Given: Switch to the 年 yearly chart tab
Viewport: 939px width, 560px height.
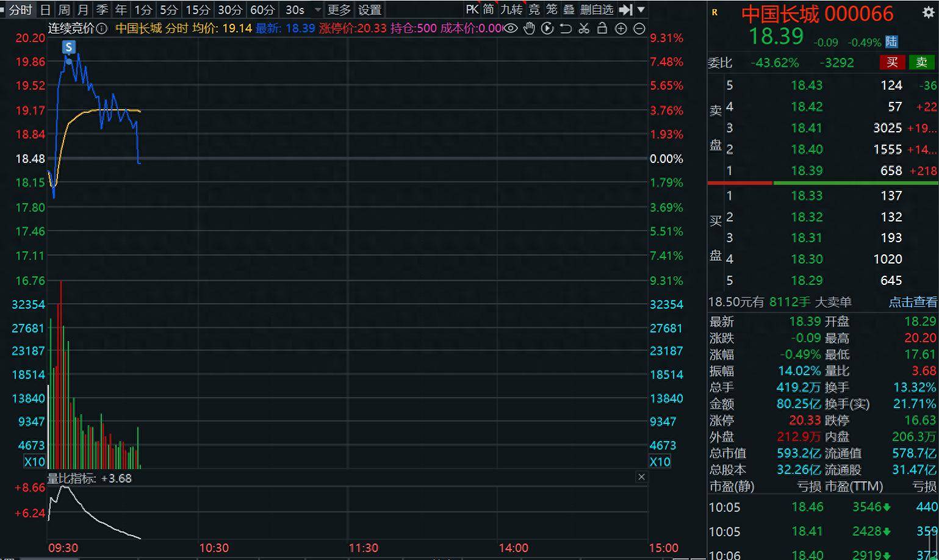Looking at the screenshot, I should 121,10.
